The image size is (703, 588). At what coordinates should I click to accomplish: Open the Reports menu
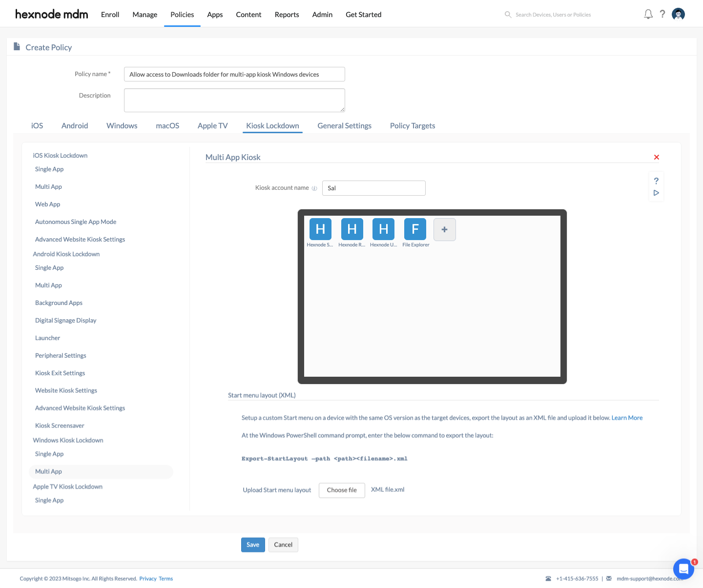point(287,15)
